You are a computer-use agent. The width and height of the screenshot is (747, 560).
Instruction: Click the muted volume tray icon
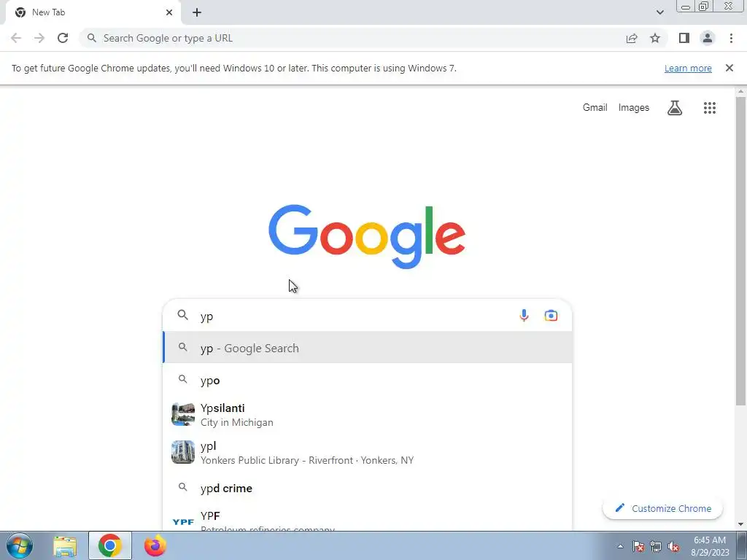(673, 546)
